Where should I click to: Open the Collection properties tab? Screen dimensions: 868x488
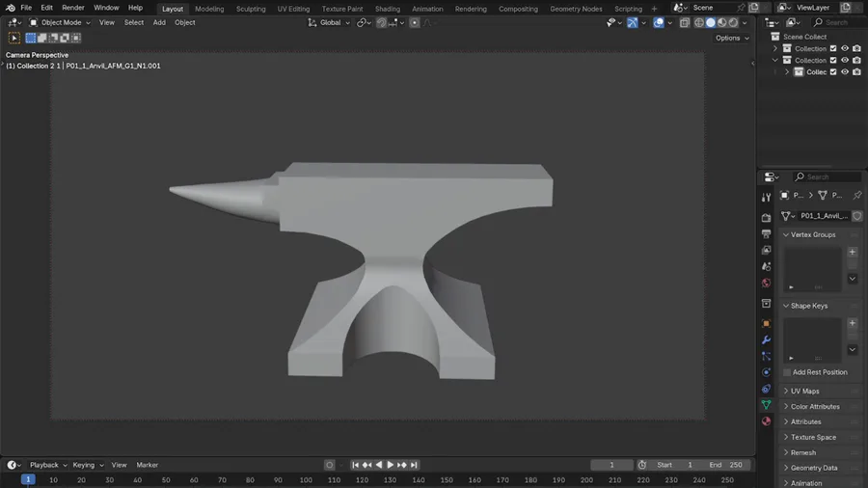point(766,303)
